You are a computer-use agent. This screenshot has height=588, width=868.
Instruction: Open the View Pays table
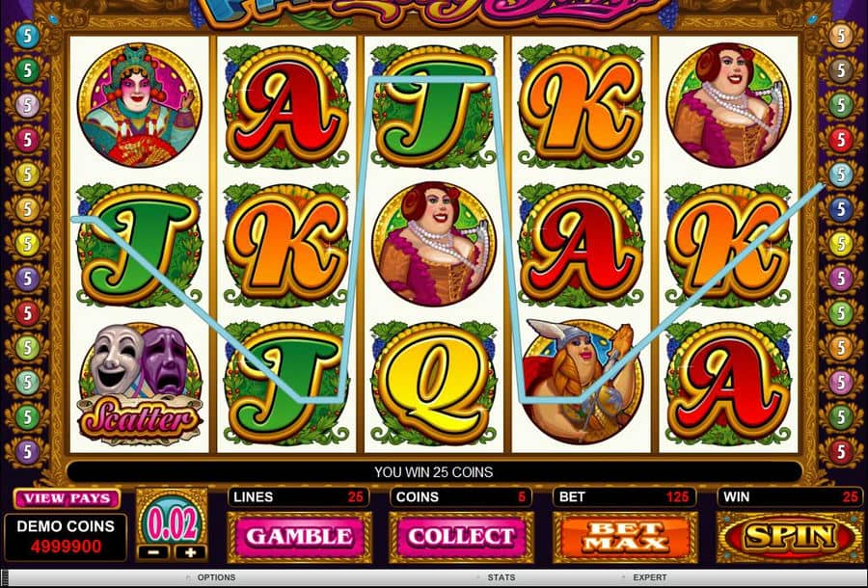67,498
